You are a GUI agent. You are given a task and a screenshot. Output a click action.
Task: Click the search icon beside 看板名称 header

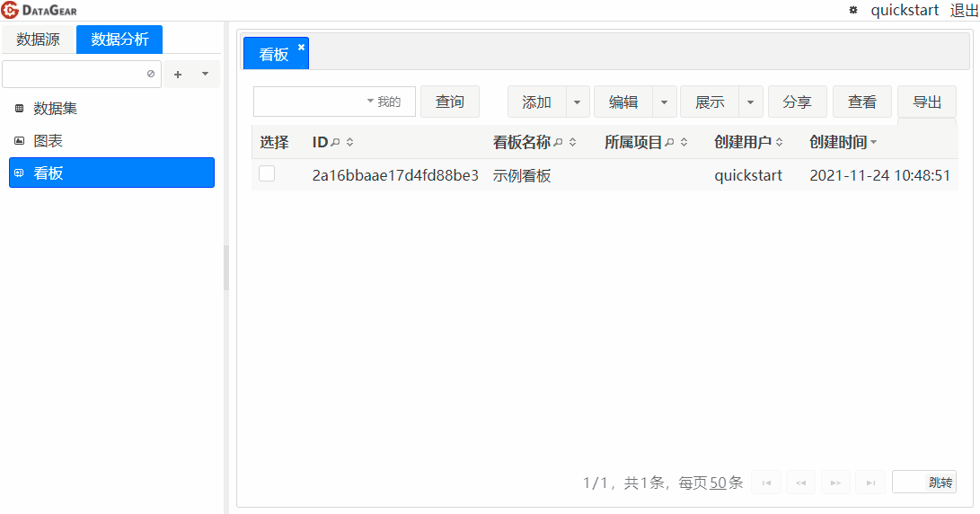click(x=558, y=143)
